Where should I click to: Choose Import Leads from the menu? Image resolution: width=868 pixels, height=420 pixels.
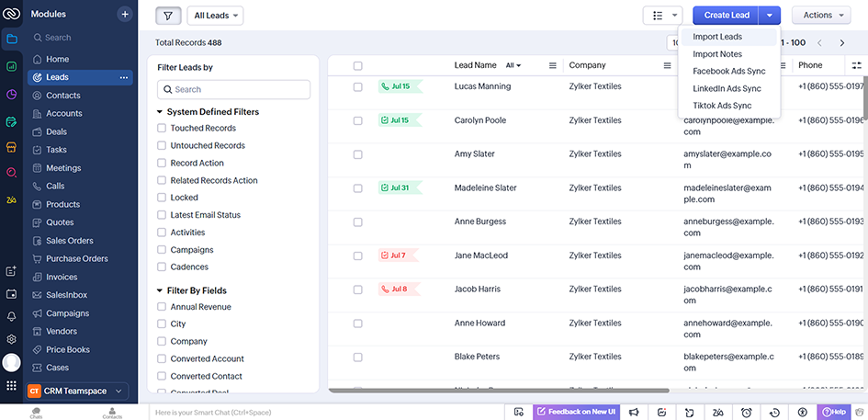click(x=717, y=37)
